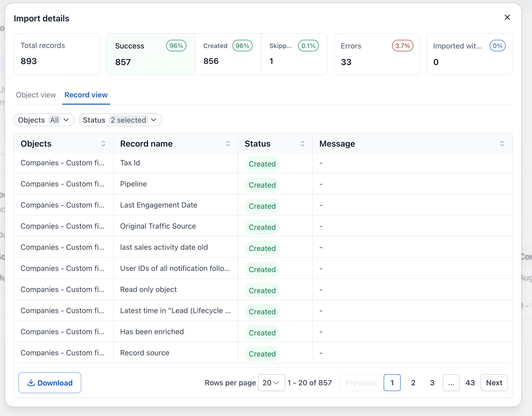Click the Has been enriched record
This screenshot has height=416, width=532.
[x=152, y=332]
